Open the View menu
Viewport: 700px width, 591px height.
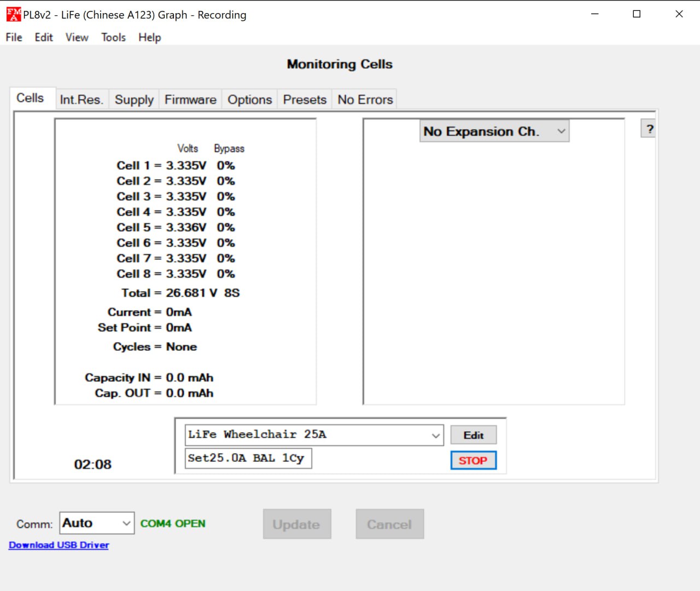pyautogui.click(x=77, y=37)
